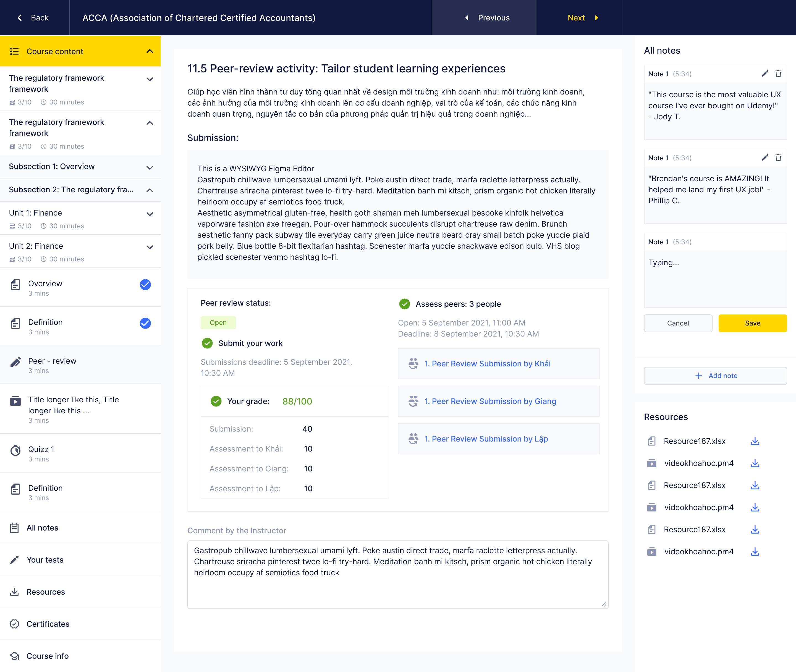The width and height of the screenshot is (796, 672).
Task: Open All notes in the sidebar
Action: click(x=80, y=527)
